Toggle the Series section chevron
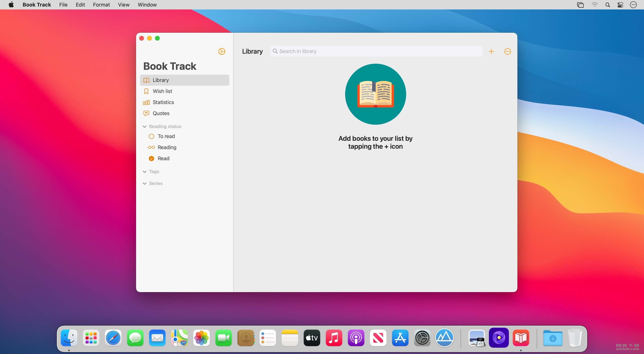 click(x=145, y=183)
